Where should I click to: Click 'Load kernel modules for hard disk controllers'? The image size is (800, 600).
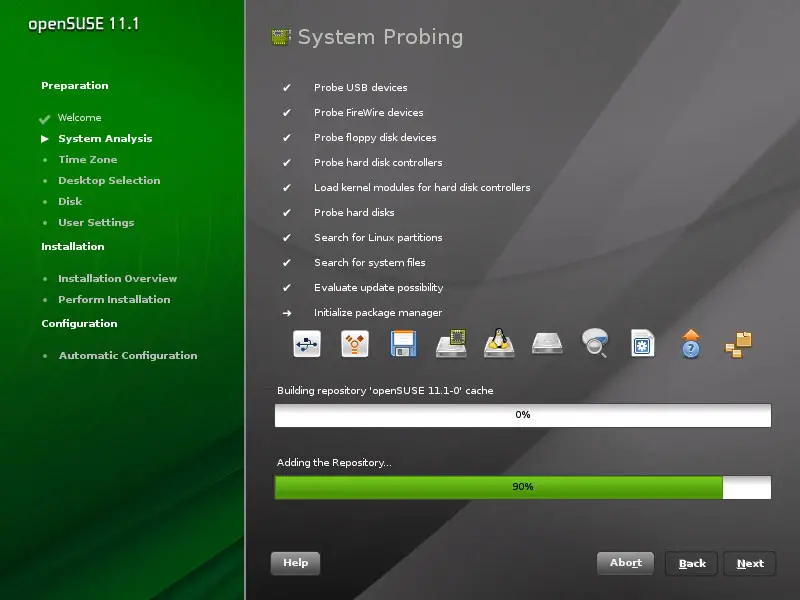tap(422, 188)
